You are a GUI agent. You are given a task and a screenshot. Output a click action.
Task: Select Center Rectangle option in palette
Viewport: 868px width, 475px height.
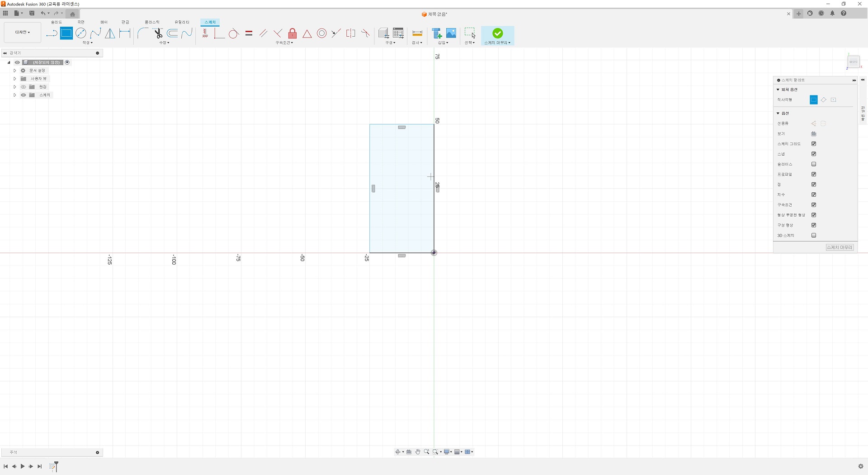[x=834, y=100]
